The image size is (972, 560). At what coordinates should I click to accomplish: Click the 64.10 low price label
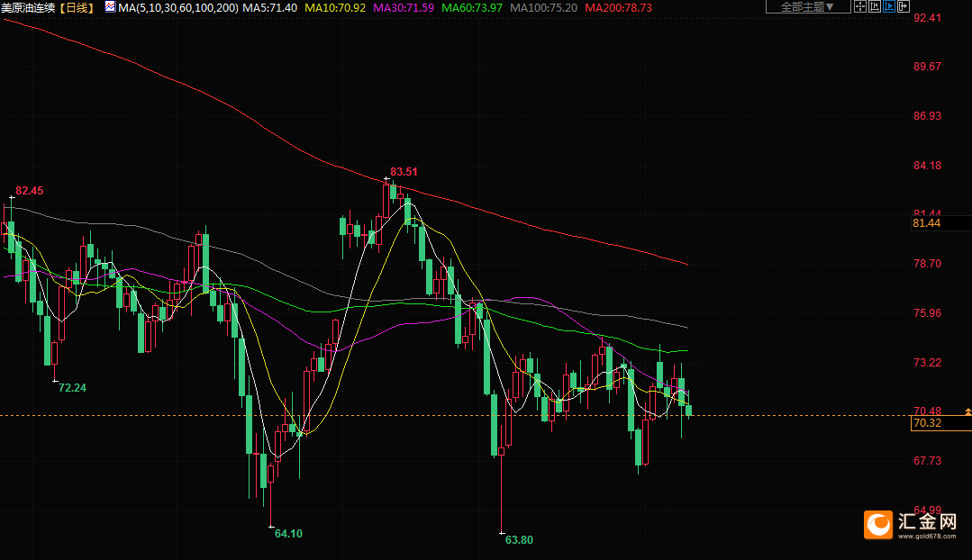(x=288, y=533)
